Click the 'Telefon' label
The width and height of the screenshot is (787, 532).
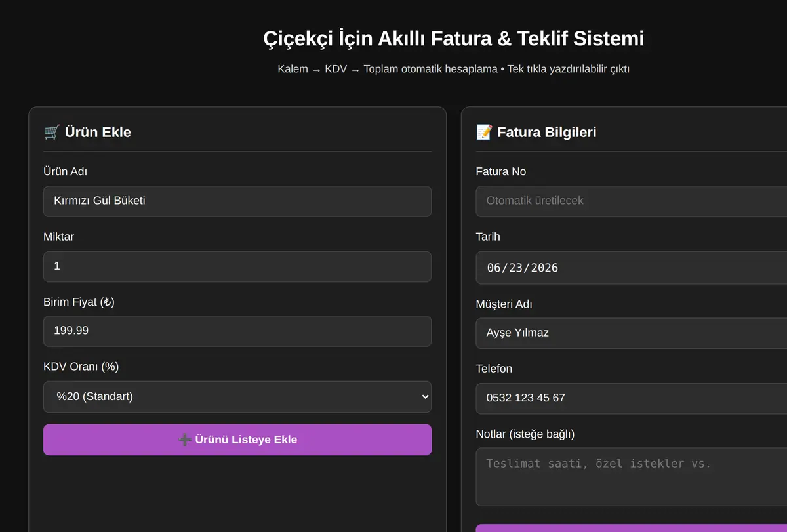(494, 369)
